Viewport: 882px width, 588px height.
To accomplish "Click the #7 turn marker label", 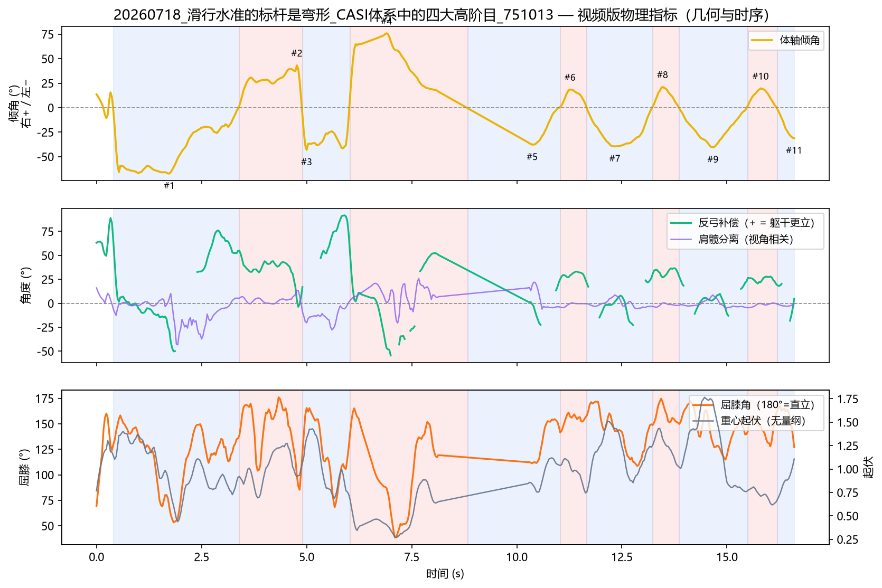I will point(615,158).
